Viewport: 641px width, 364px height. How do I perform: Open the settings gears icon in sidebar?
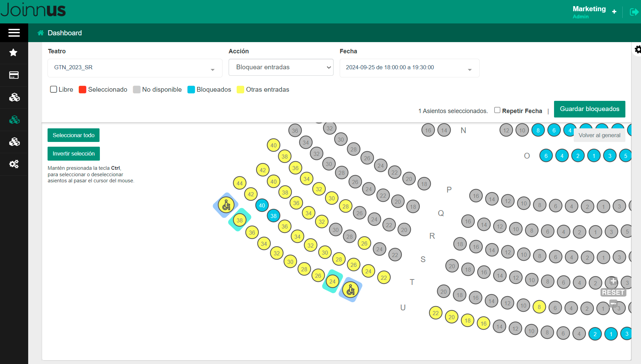[14, 164]
